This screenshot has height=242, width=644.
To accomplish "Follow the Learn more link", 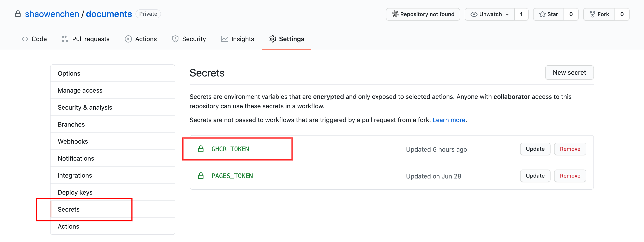I will (449, 120).
